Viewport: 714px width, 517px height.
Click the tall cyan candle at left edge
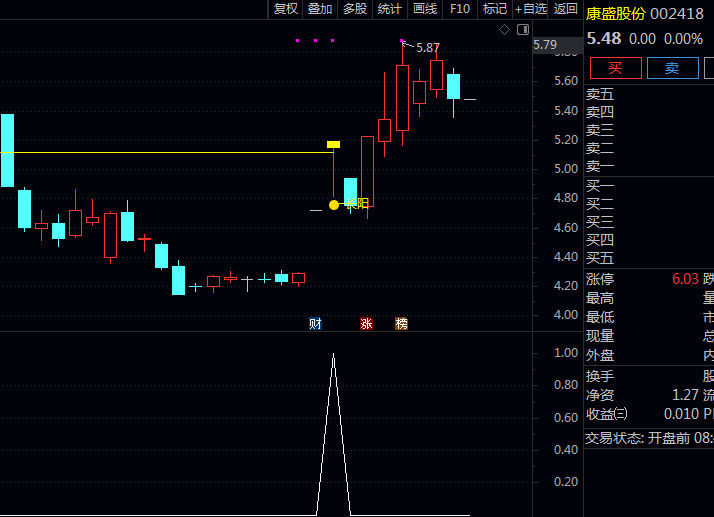coord(7,150)
